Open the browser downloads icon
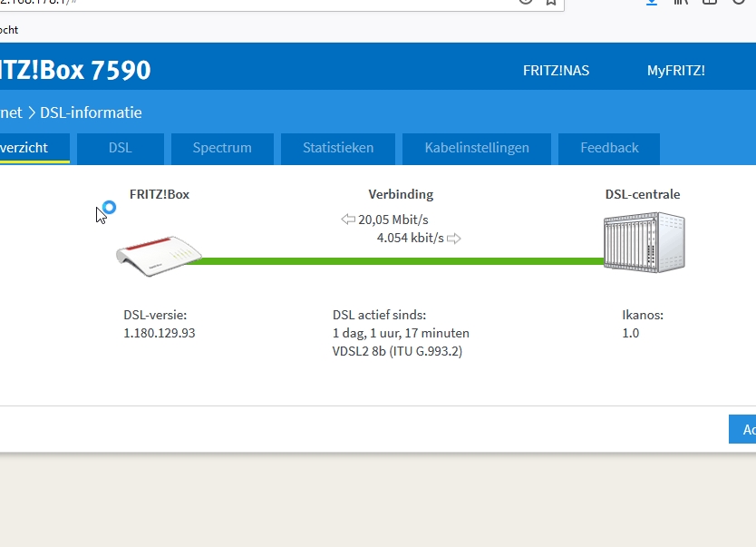The height and width of the screenshot is (547, 756). click(x=651, y=2)
